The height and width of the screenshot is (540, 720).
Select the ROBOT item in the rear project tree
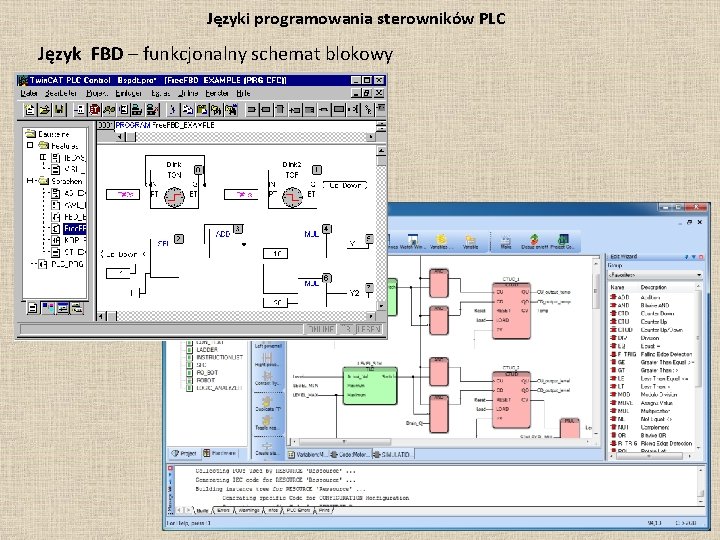(x=201, y=380)
